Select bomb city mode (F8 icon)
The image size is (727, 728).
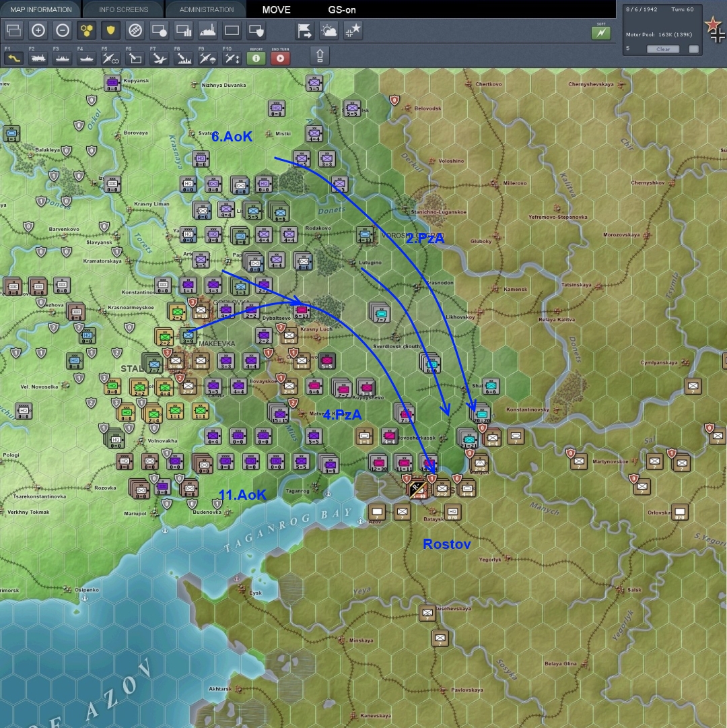[184, 59]
